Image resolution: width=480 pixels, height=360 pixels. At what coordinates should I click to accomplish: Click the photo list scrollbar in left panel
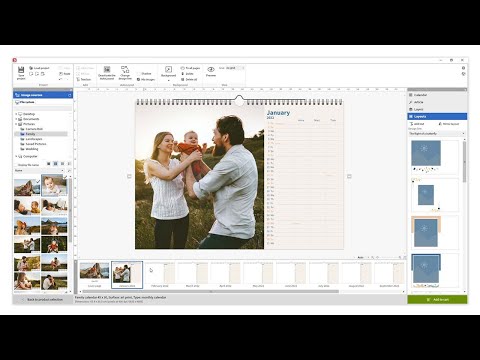tap(70, 210)
